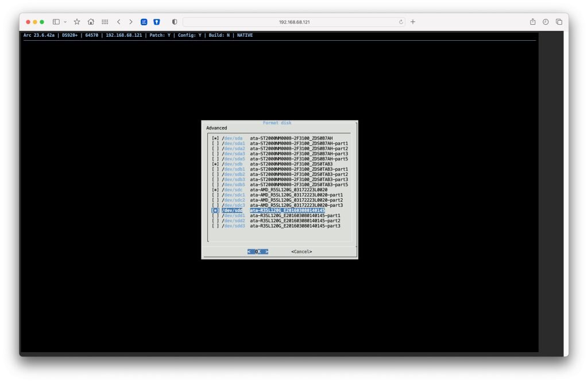Open the blue translate extension icon

pos(144,22)
